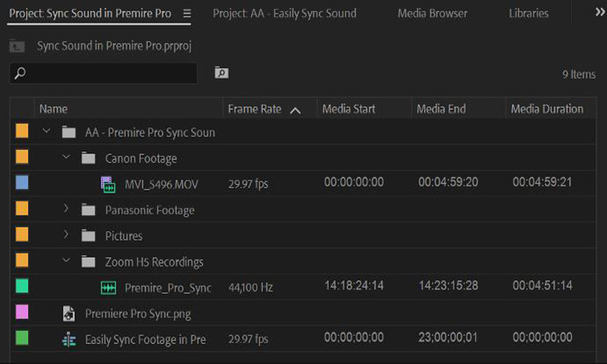Click the magnifier icon in the search field
Screen dimensions: 607x364
[20, 73]
